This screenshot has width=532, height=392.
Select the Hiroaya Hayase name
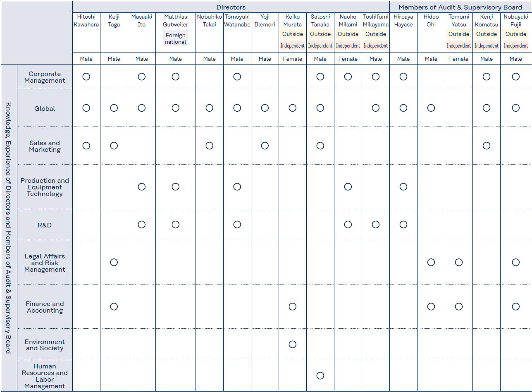[403, 21]
